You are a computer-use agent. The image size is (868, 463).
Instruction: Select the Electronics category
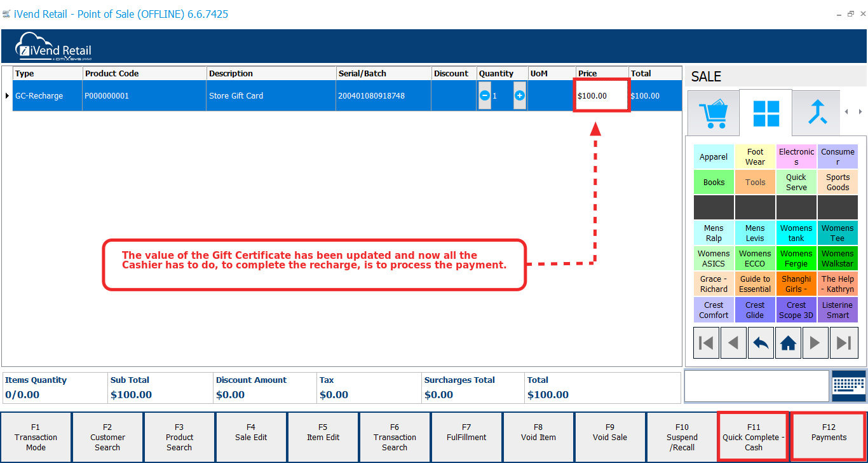[x=796, y=156]
